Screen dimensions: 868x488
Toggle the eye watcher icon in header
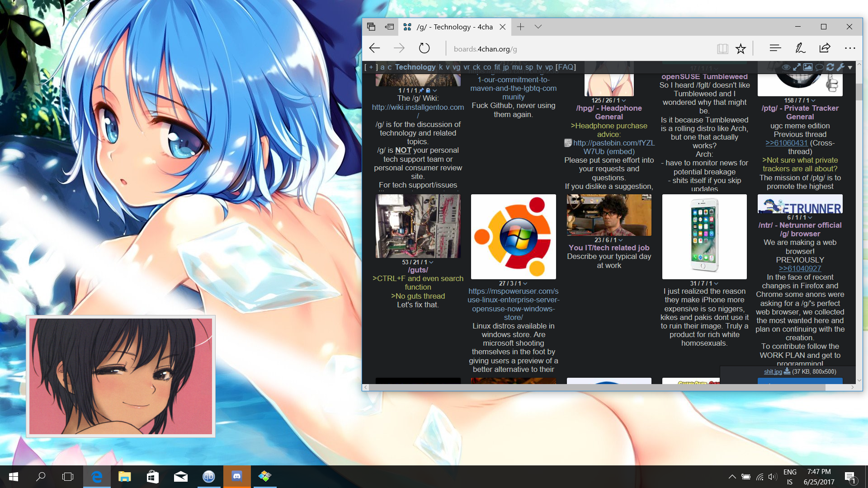coord(786,67)
